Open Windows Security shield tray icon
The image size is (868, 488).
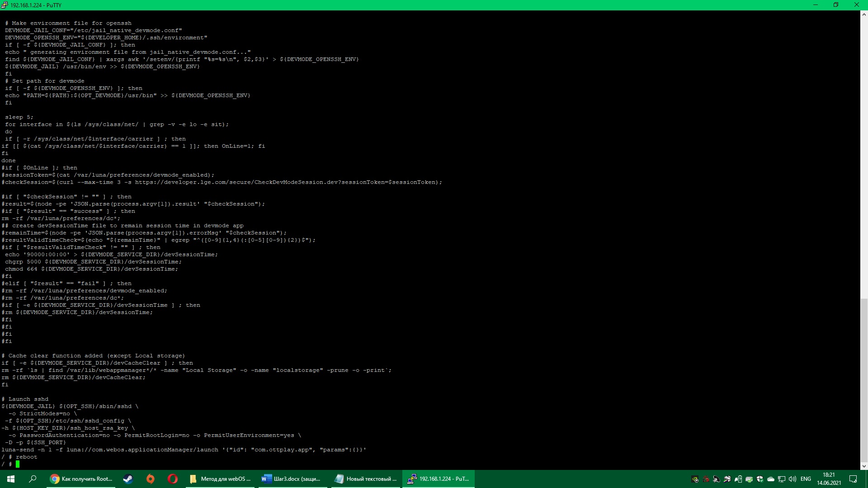(x=760, y=479)
